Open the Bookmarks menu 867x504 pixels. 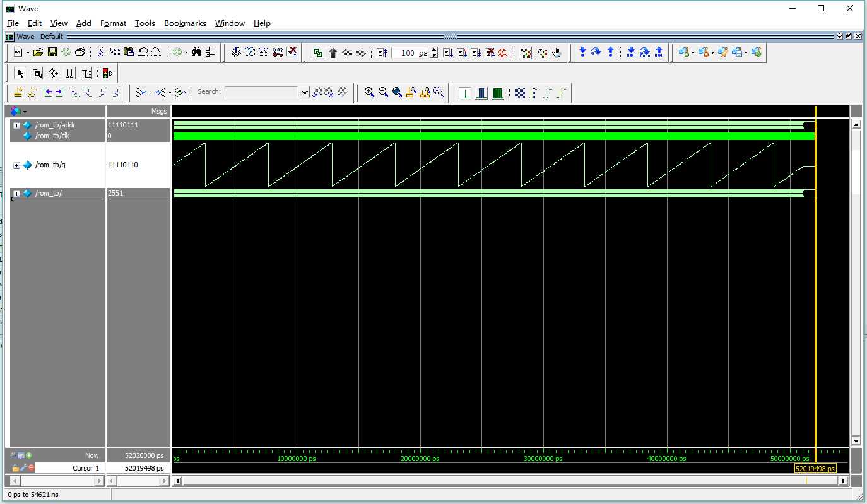coord(185,23)
